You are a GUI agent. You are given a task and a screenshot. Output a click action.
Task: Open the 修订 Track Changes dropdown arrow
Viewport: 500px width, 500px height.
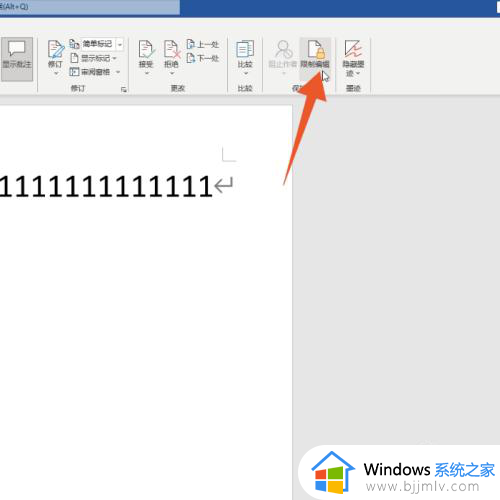[56, 73]
